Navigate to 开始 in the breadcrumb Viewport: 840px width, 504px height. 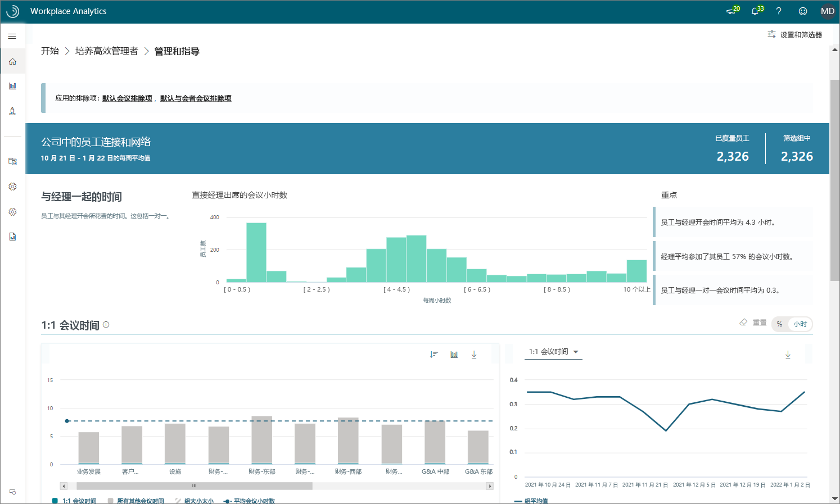50,51
